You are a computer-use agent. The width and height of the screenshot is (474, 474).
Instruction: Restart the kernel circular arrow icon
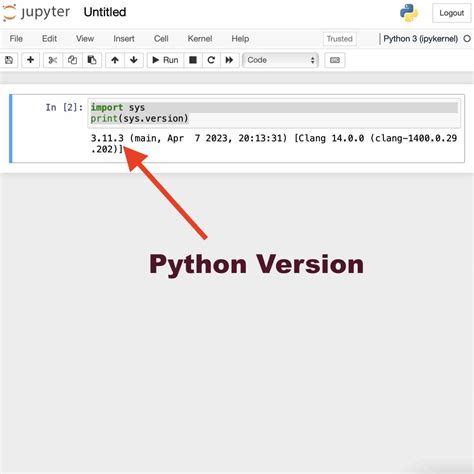[211, 60]
